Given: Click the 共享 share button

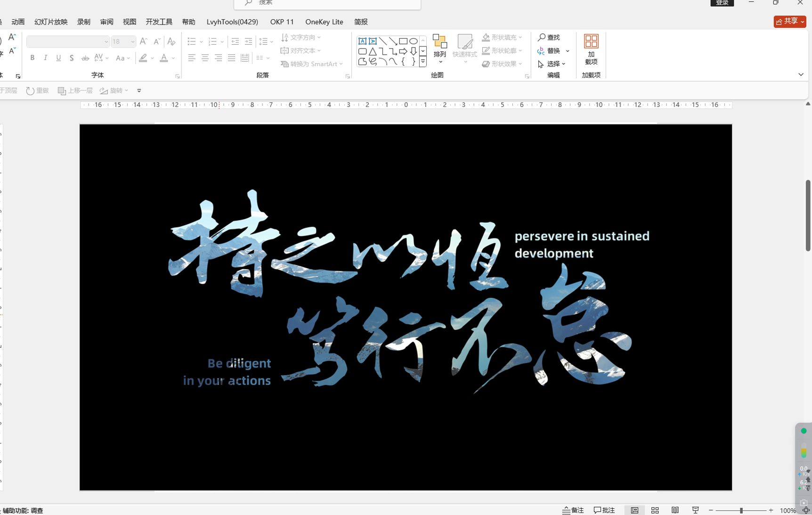Looking at the screenshot, I should pos(790,21).
